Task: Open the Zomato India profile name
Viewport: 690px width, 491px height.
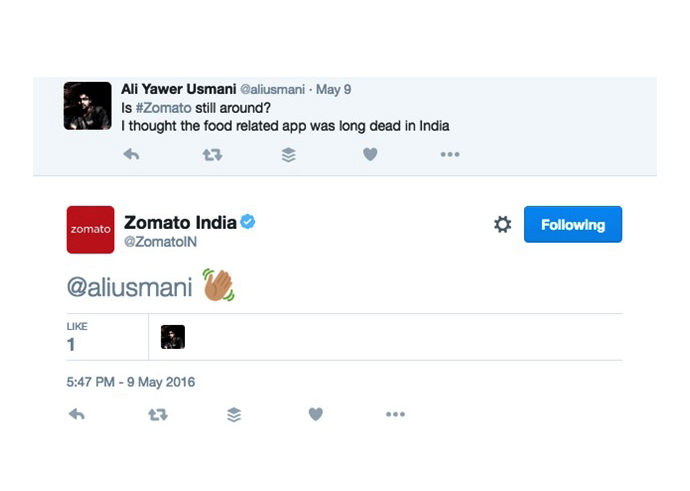Action: click(x=180, y=222)
